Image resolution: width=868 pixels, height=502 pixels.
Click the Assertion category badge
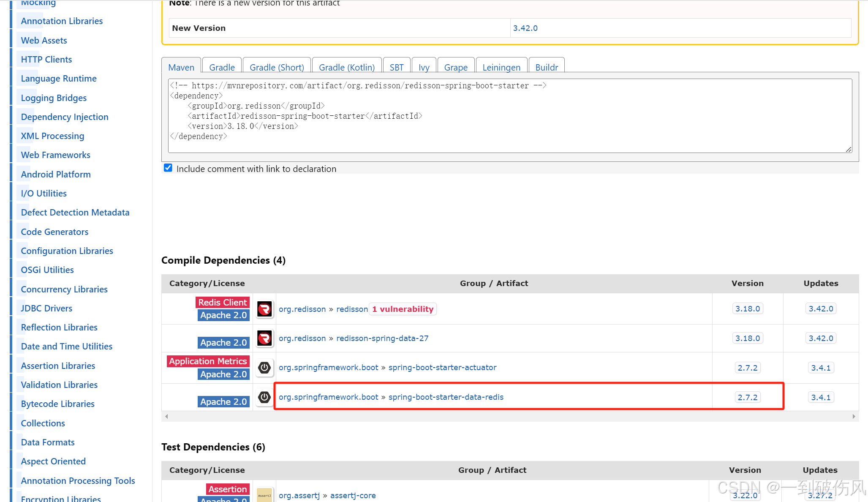coord(228,489)
